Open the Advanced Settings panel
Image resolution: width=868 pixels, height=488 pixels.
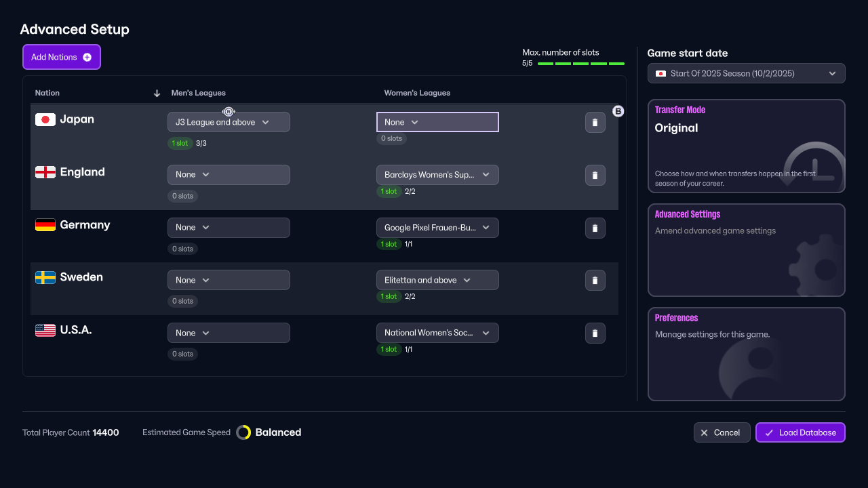pyautogui.click(x=746, y=250)
